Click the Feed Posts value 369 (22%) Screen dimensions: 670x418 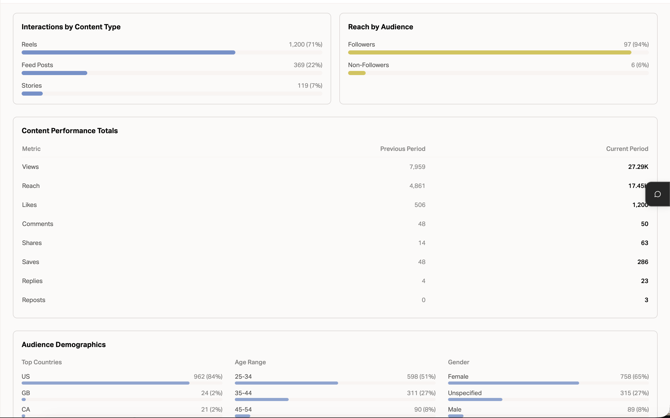click(308, 65)
